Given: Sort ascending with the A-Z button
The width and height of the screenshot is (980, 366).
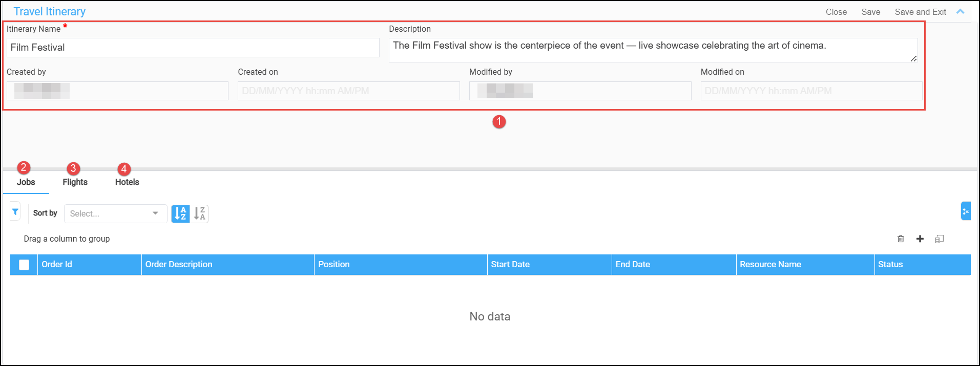Looking at the screenshot, I should point(180,213).
